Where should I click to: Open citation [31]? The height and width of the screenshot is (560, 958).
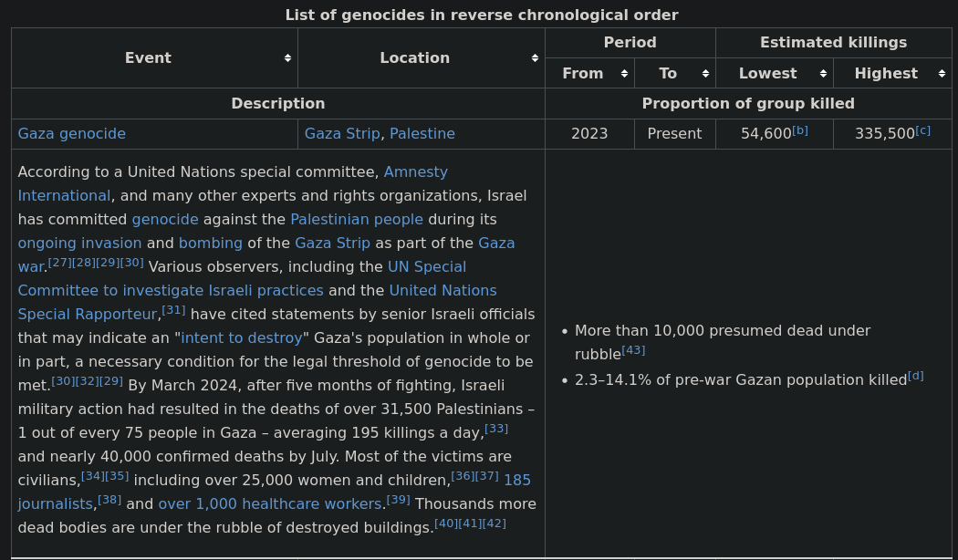173,310
